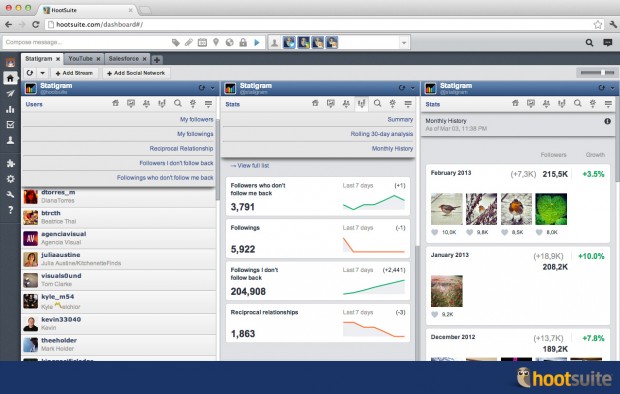Click the refresh all streams button
Image resolution: width=620 pixels, height=394 pixels.
point(30,73)
